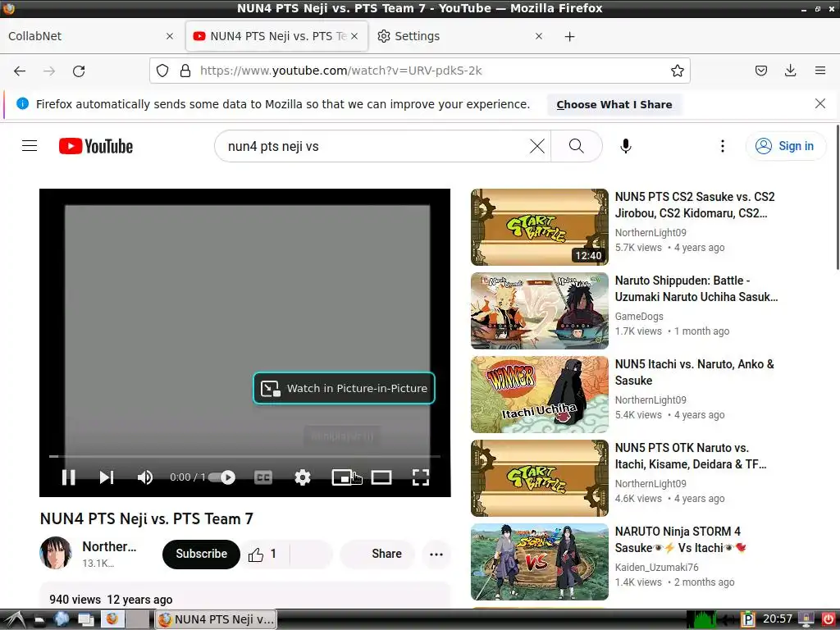The height and width of the screenshot is (630, 840).
Task: Select the taskbar NUN4 PTS Neji window
Action: click(217, 619)
